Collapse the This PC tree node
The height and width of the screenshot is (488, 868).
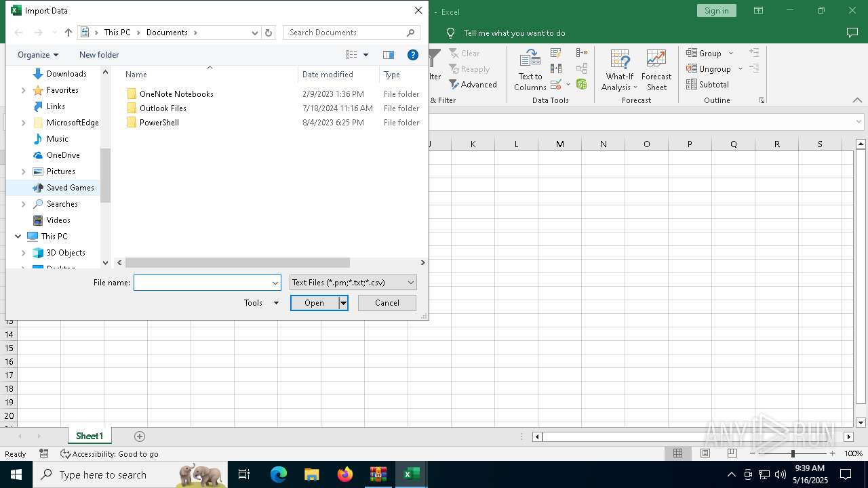[18, 237]
